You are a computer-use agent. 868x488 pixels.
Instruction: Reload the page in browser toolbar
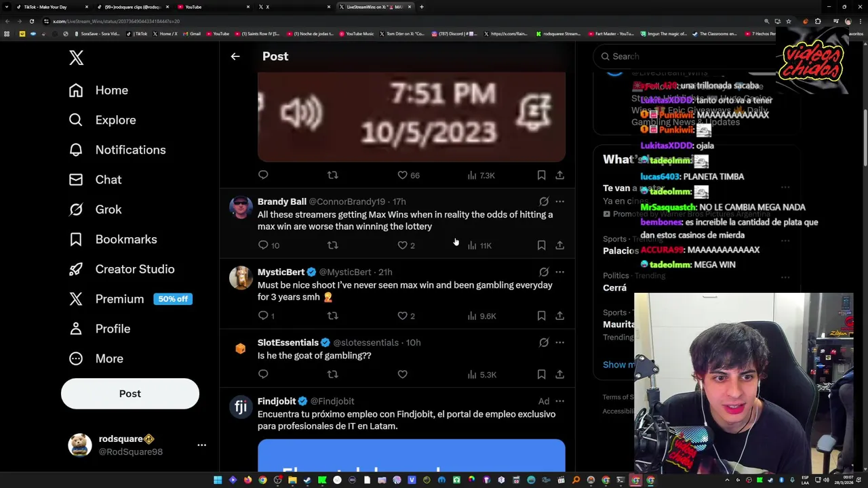tap(31, 21)
